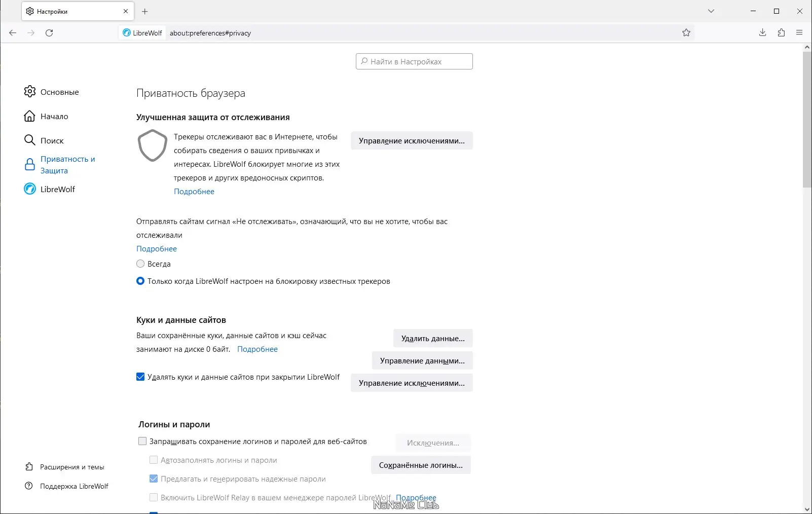
Task: Toggle Предлагать и генерировать надежные пароли checkbox
Action: (x=154, y=479)
